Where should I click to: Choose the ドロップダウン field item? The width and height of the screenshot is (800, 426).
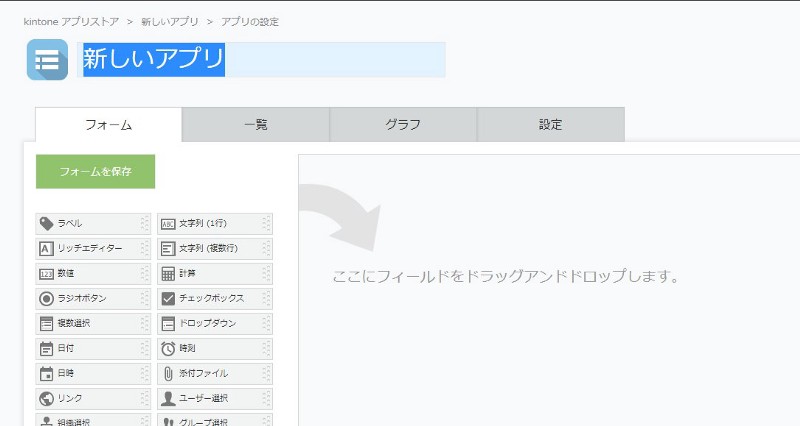coord(214,324)
